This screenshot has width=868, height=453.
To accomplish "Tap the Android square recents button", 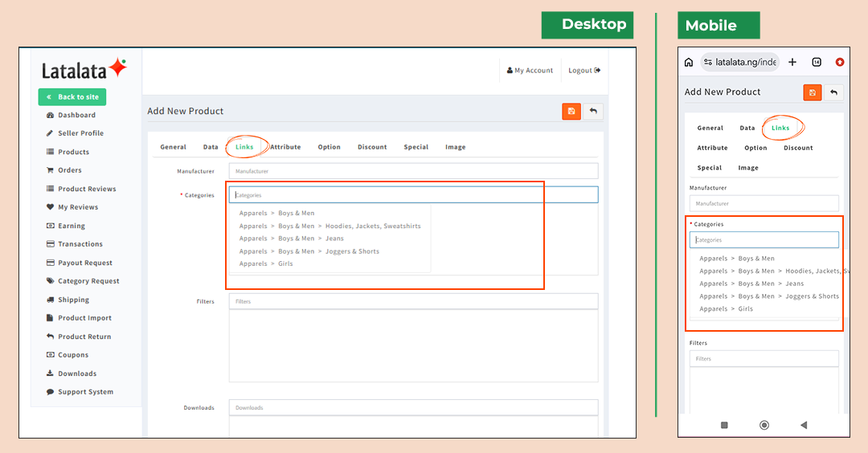I will 724,425.
